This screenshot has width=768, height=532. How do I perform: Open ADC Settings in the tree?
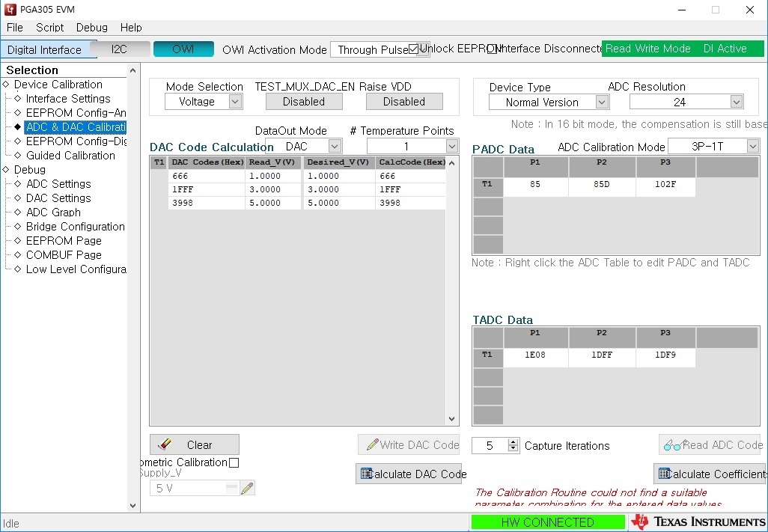pos(58,183)
